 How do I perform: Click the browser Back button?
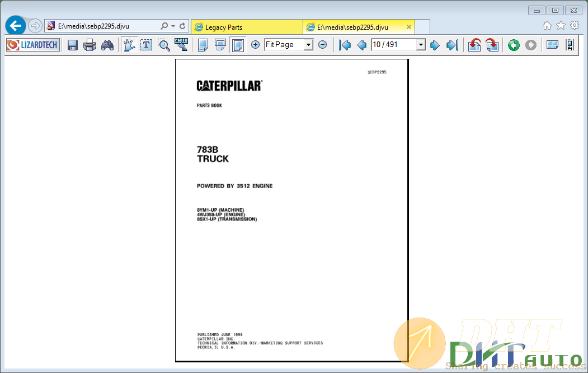point(15,26)
